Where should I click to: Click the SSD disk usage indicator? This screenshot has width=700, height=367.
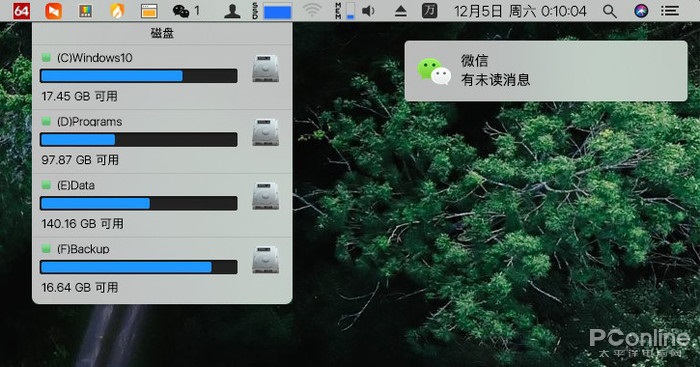click(x=272, y=11)
